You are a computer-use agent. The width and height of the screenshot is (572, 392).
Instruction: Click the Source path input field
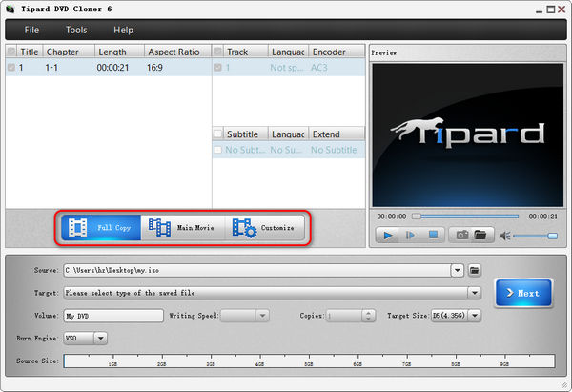tap(257, 271)
